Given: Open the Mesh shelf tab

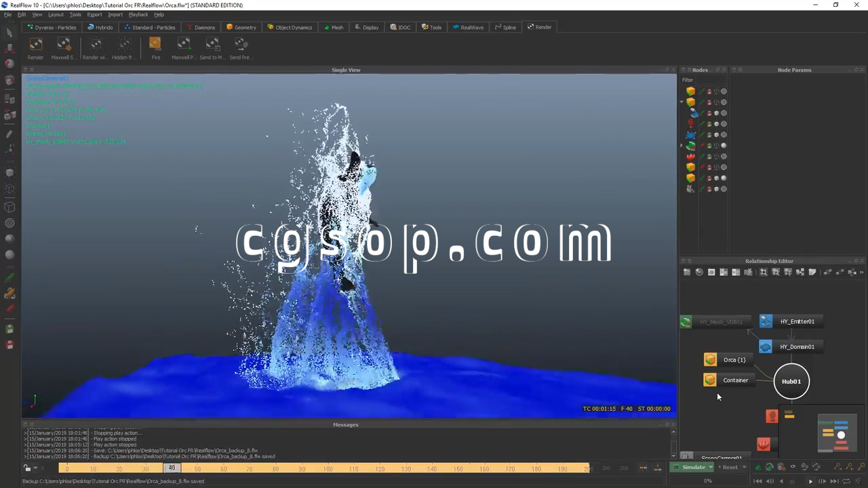Looking at the screenshot, I should pyautogui.click(x=334, y=27).
